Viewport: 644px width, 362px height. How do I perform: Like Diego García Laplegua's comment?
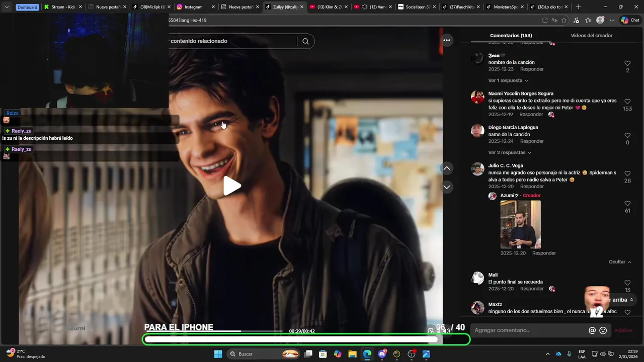click(x=627, y=135)
